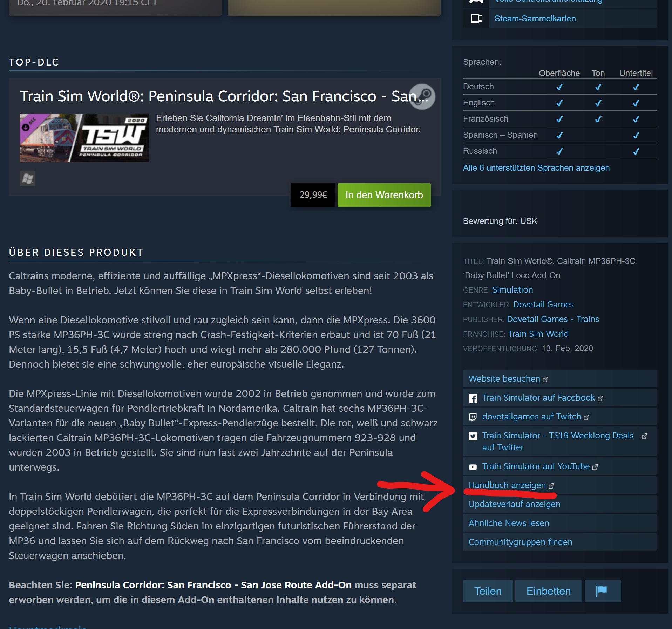
Task: Click the Twitter icon beside TS19 Weeklong Deals
Action: (473, 436)
